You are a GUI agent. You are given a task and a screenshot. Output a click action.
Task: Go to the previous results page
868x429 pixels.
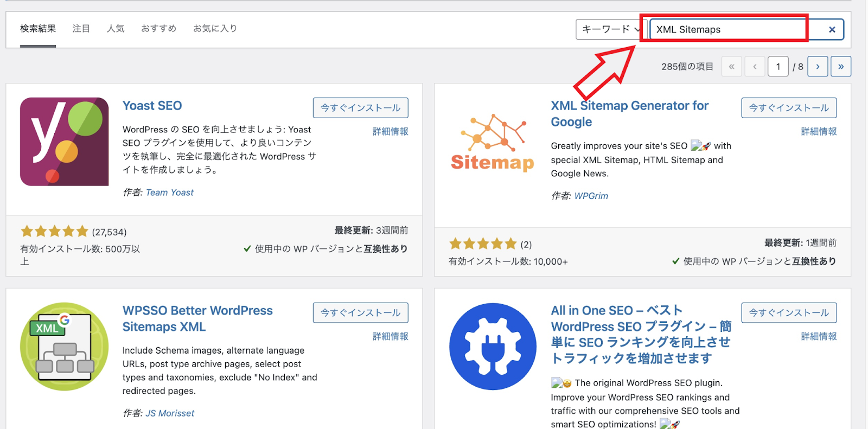pyautogui.click(x=755, y=67)
